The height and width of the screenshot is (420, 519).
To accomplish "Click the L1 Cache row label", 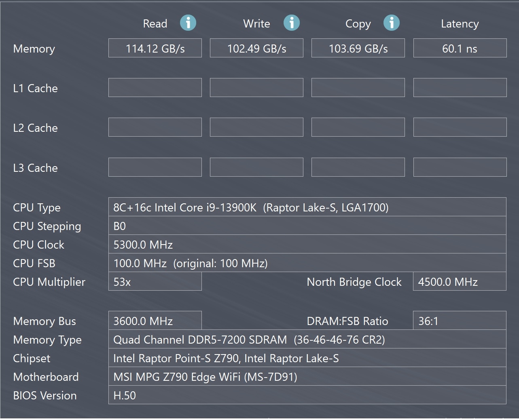I will pyautogui.click(x=35, y=89).
